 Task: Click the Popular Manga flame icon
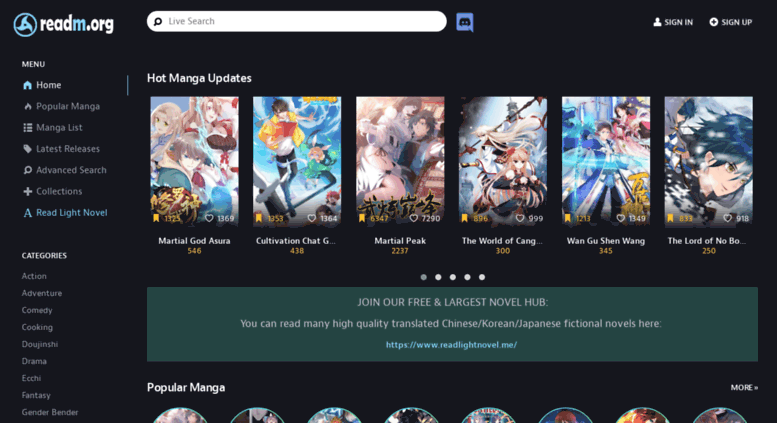click(x=28, y=106)
